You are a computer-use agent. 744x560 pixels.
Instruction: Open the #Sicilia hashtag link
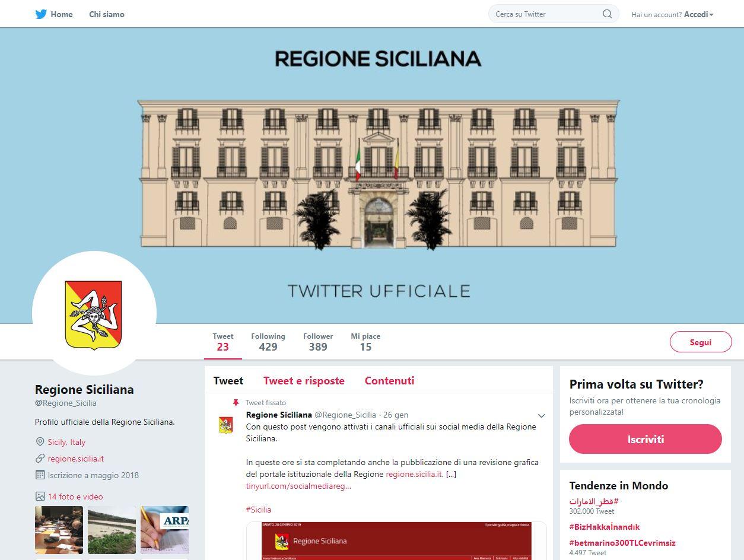(259, 510)
